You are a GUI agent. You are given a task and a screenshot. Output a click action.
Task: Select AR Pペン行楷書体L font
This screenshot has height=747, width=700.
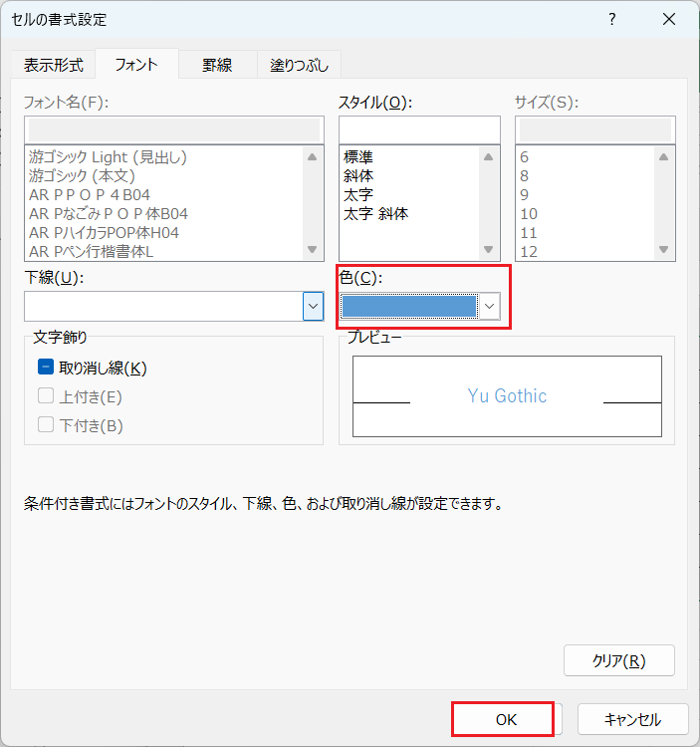(x=91, y=251)
